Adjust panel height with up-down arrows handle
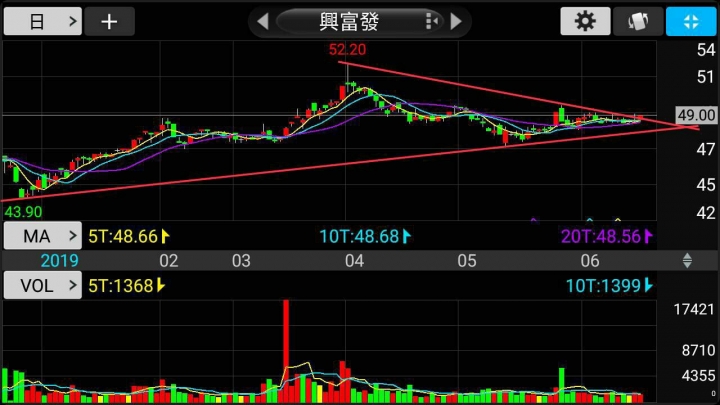Viewport: 720px width, 405px height. pyautogui.click(x=687, y=260)
